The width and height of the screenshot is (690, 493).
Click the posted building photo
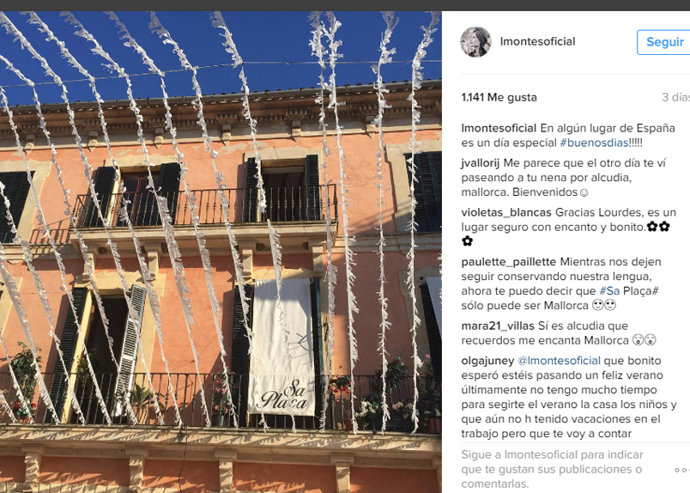click(x=220, y=252)
